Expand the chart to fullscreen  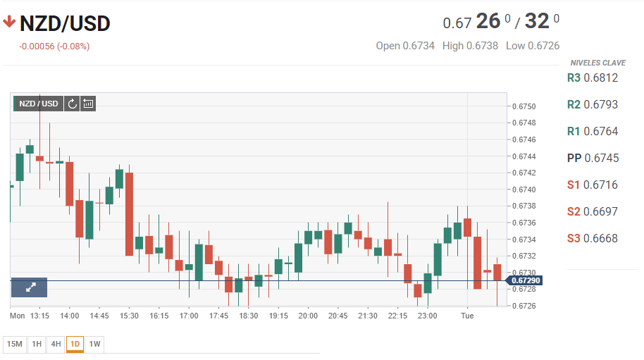pos(30,287)
